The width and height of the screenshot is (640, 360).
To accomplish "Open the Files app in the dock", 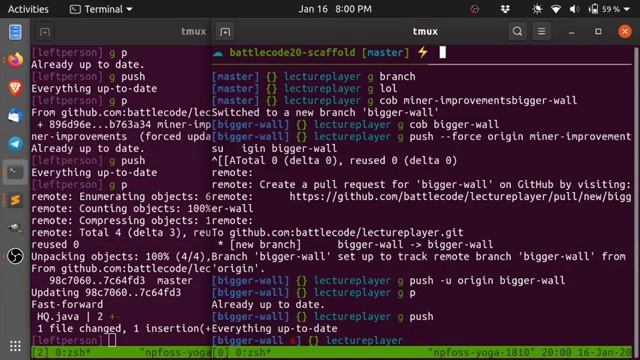I will tap(15, 32).
